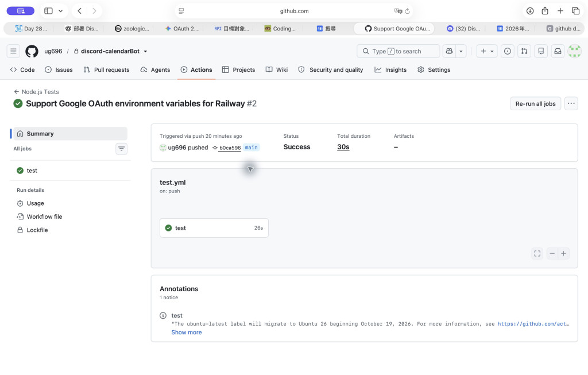This screenshot has height=375, width=588.
Task: Open the notifications inbox icon
Action: (x=558, y=51)
